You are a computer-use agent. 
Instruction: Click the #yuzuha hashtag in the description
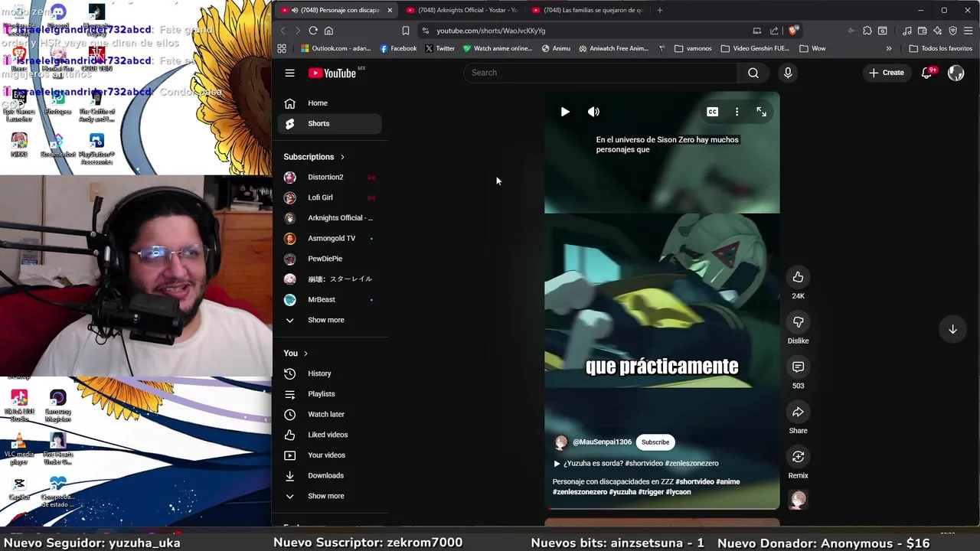(622, 492)
